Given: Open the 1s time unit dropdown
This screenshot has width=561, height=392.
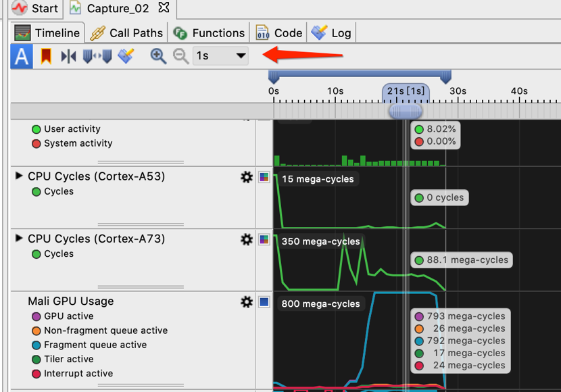Looking at the screenshot, I should click(x=221, y=56).
